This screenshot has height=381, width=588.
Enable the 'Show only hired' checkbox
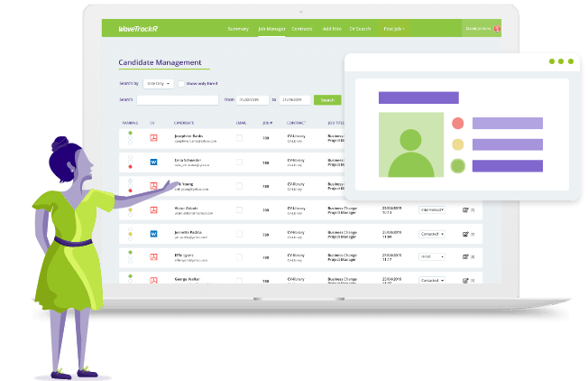click(x=181, y=83)
